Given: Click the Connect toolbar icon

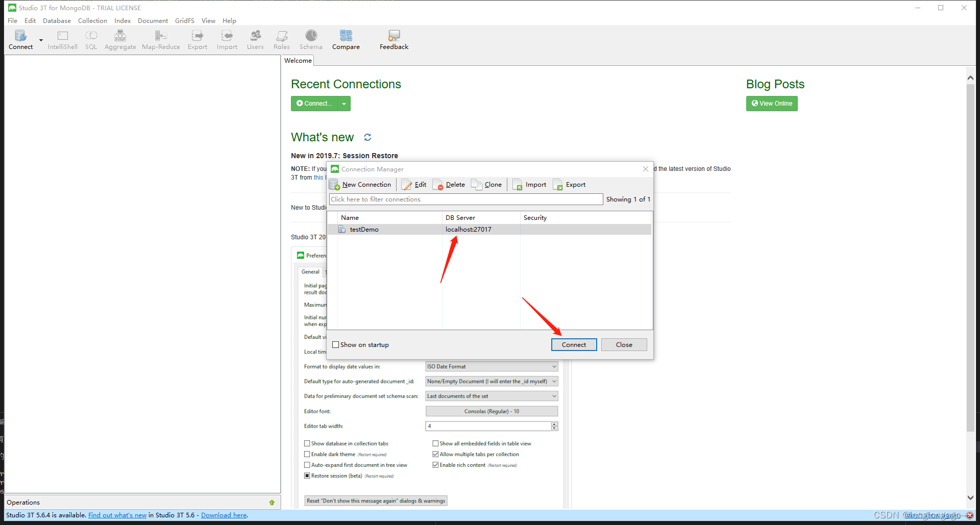Looking at the screenshot, I should pos(20,39).
